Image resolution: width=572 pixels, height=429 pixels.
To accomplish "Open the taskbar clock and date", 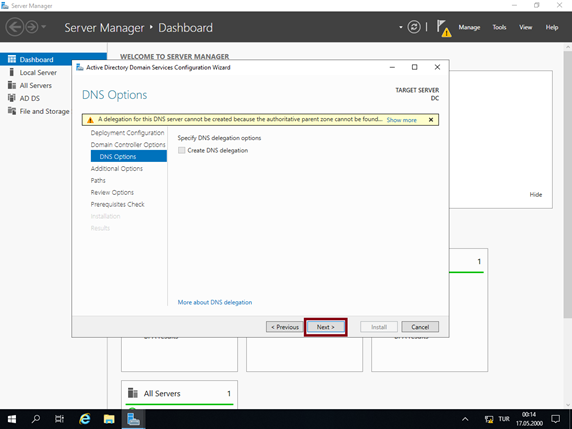I will tap(529, 419).
